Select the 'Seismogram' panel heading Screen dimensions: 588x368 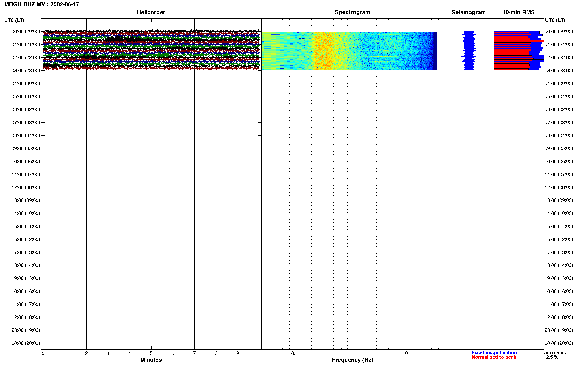tap(468, 12)
